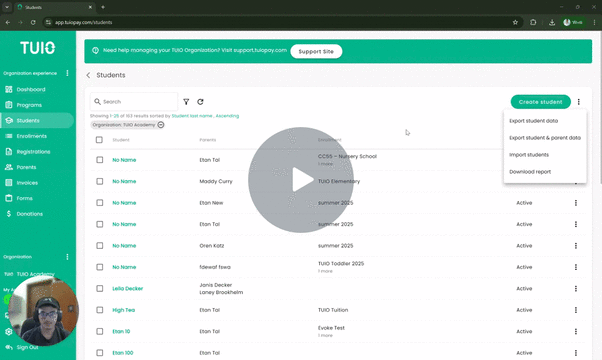Open Invoices in the sidebar
Image resolution: width=602 pixels, height=360 pixels.
pos(27,183)
